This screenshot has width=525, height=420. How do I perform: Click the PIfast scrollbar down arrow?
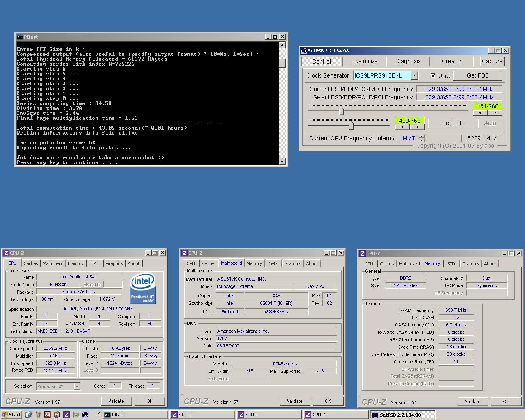coord(282,162)
